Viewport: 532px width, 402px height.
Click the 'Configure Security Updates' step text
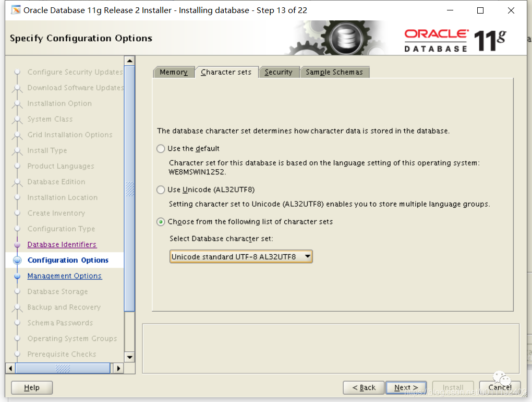click(75, 72)
